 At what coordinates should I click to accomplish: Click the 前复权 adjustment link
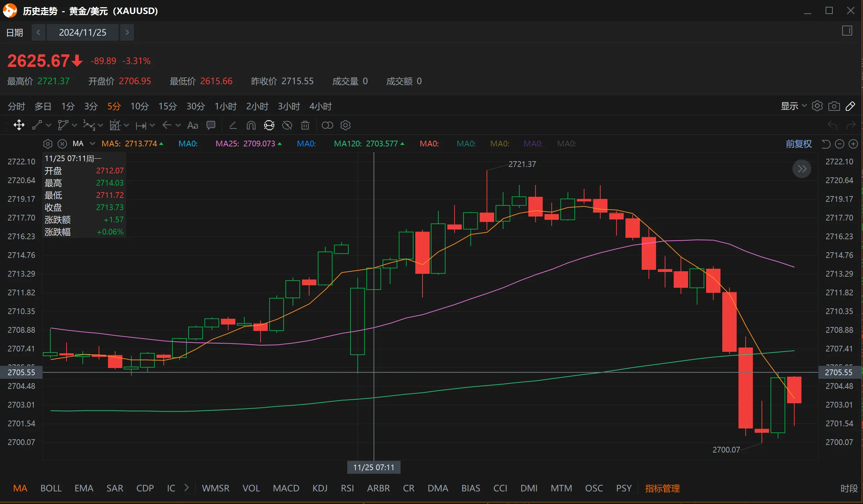[x=799, y=144]
